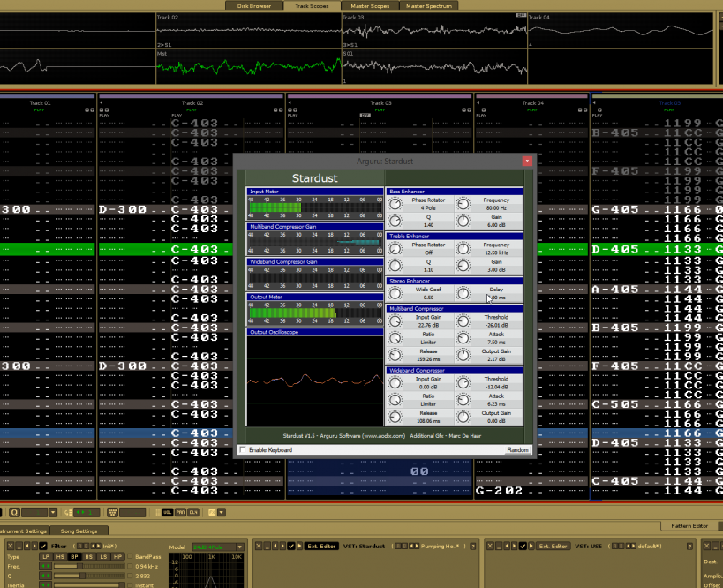Image resolution: width=723 pixels, height=588 pixels.
Task: Click the edit step icon
Action: click(x=68, y=512)
